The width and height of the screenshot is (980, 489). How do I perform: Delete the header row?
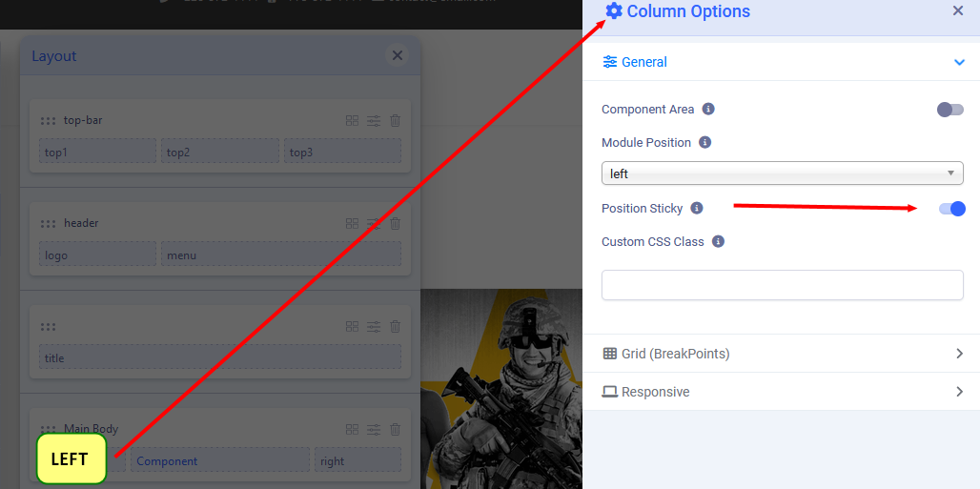(x=395, y=223)
